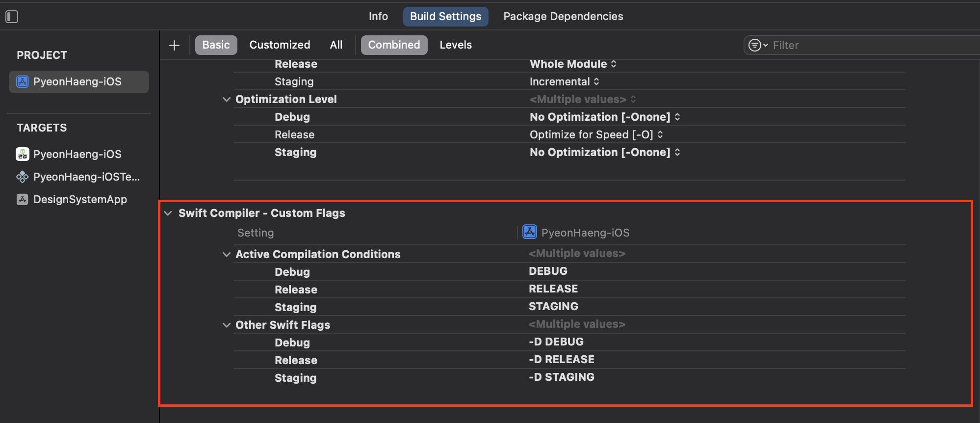Select the PyeonHaeng-iOS target
The height and width of the screenshot is (423, 980).
click(x=77, y=154)
